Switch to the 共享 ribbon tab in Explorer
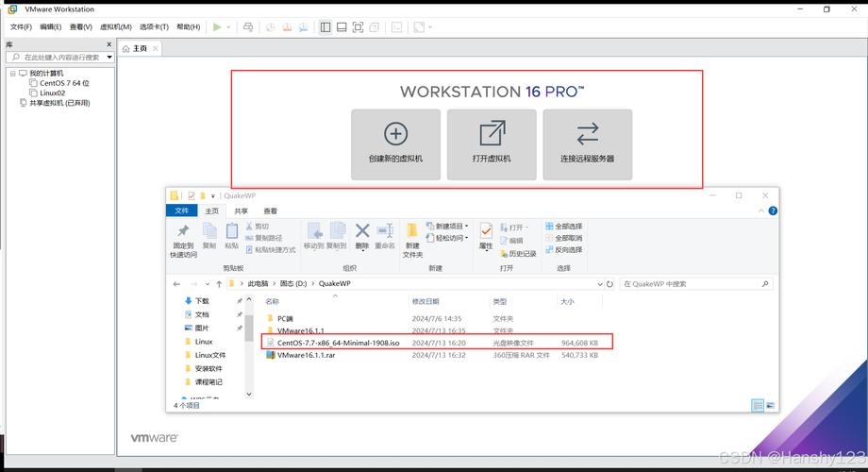Screen dimensions: 868x472 pos(241,211)
